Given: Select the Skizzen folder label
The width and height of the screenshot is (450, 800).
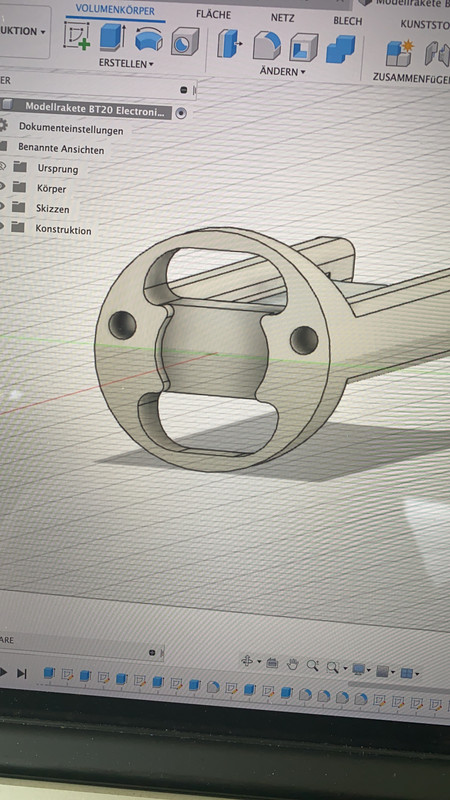Looking at the screenshot, I should [x=53, y=209].
